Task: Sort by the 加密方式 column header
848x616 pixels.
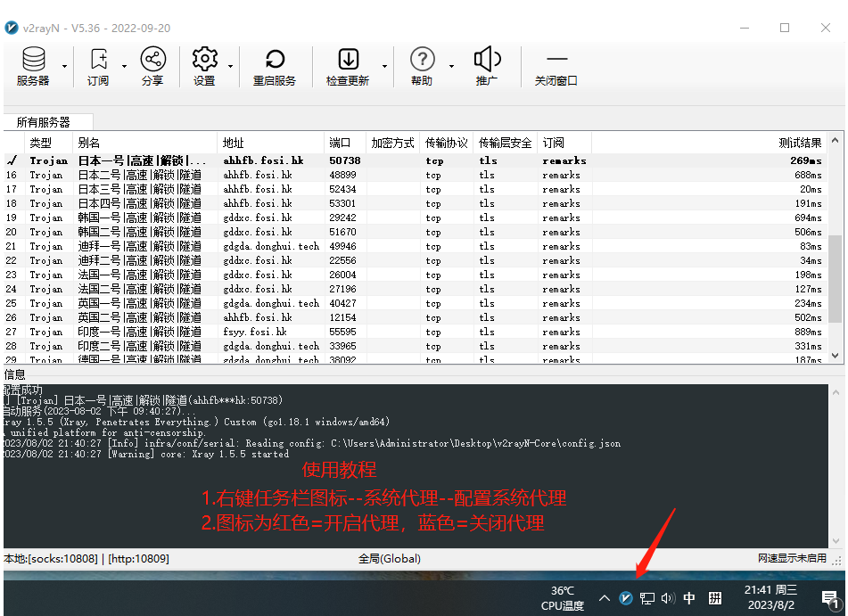Action: 392,143
